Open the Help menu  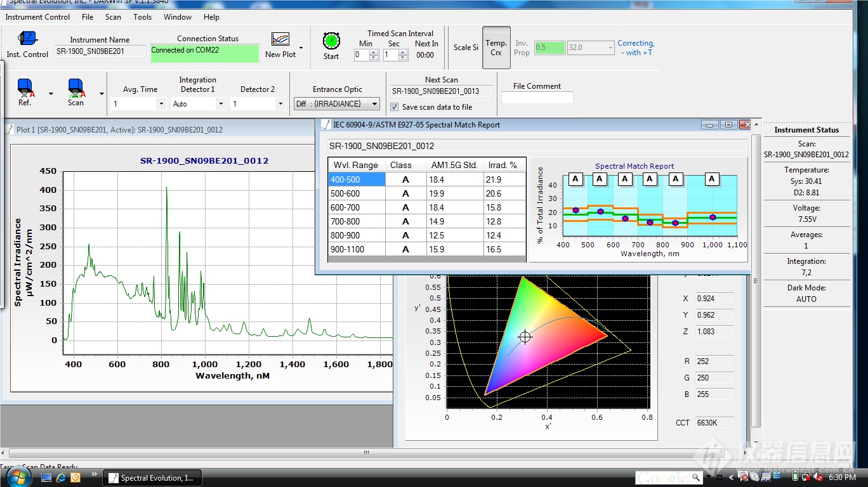pos(211,17)
